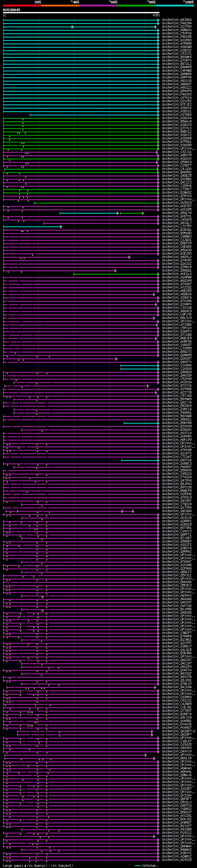Viewport: 197px width, 868px height.
Task: Select hit label UniRef100_P00636
Action: pos(176,725)
